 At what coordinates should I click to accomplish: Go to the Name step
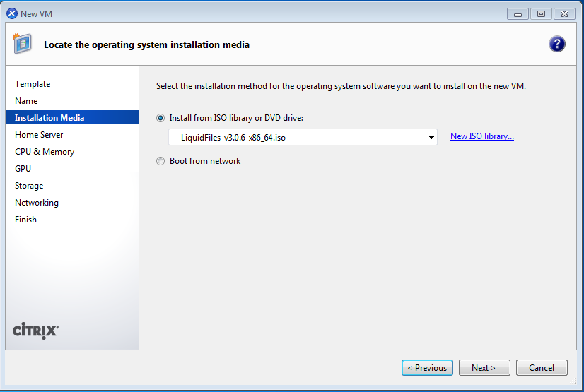click(x=26, y=101)
